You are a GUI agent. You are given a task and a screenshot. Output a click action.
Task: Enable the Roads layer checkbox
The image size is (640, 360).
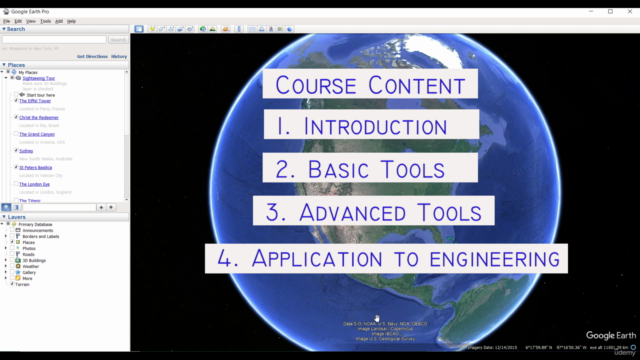click(12, 254)
